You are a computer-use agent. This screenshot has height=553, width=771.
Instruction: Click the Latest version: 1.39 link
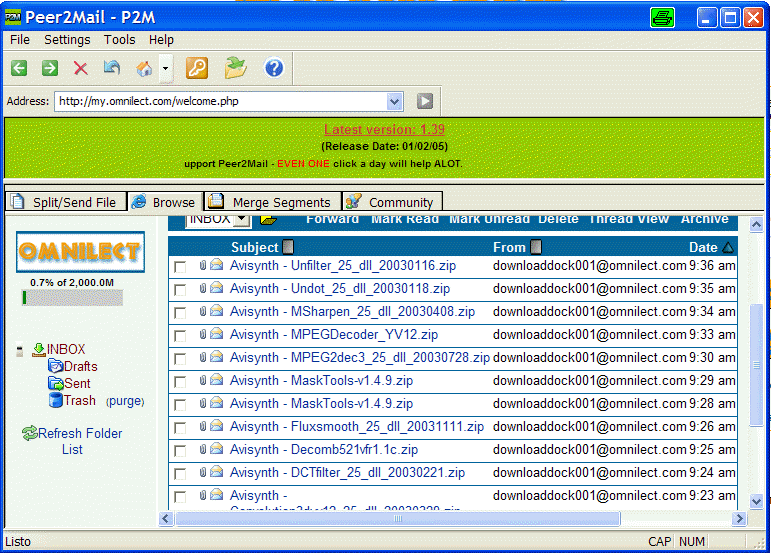384,129
